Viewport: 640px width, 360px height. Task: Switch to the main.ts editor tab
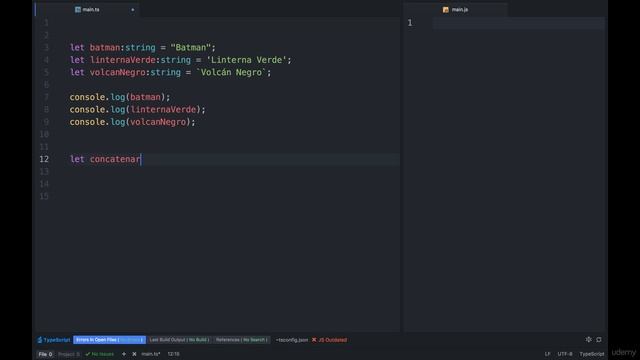87,9
